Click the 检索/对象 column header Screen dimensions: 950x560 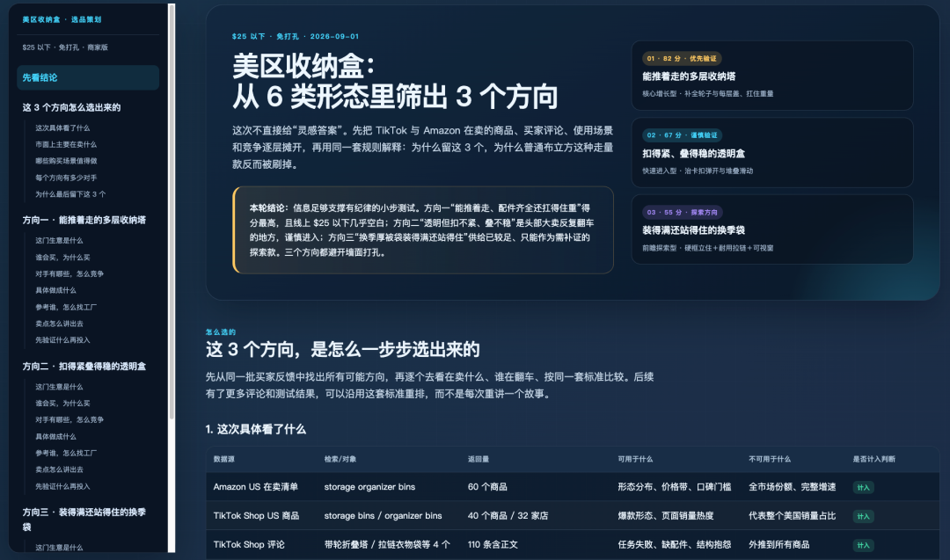pyautogui.click(x=340, y=459)
